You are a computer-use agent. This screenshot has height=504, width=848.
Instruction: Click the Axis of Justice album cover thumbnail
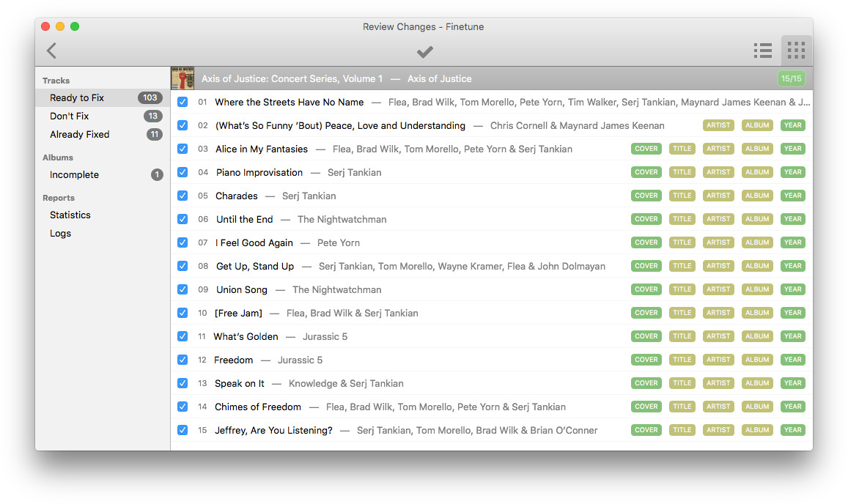click(182, 78)
